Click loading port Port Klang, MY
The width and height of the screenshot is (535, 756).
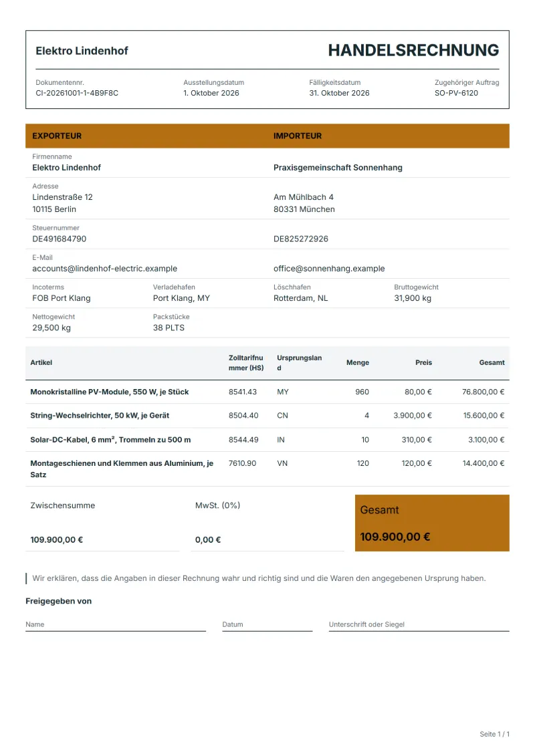[x=181, y=298]
